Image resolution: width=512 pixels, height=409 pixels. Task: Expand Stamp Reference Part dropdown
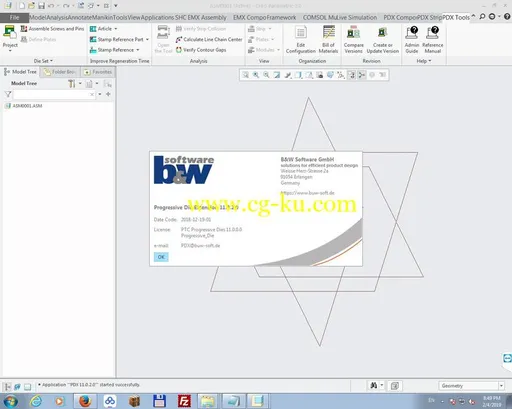coord(147,39)
